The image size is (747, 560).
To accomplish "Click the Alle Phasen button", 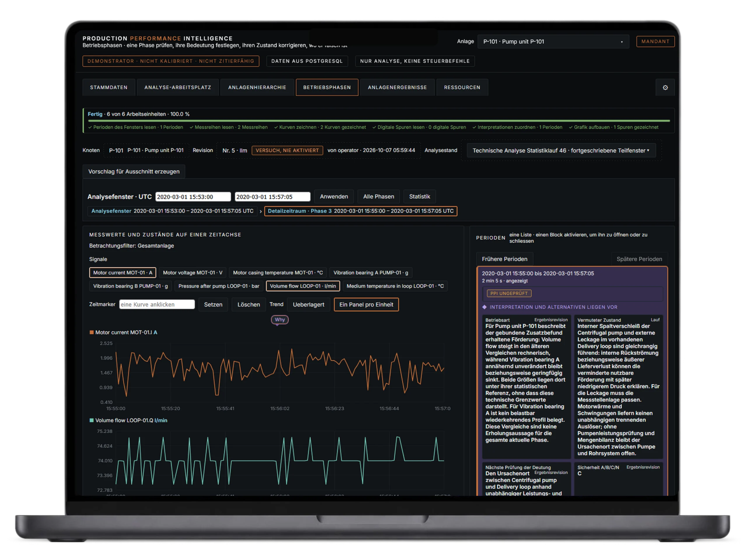I will click(x=378, y=197).
